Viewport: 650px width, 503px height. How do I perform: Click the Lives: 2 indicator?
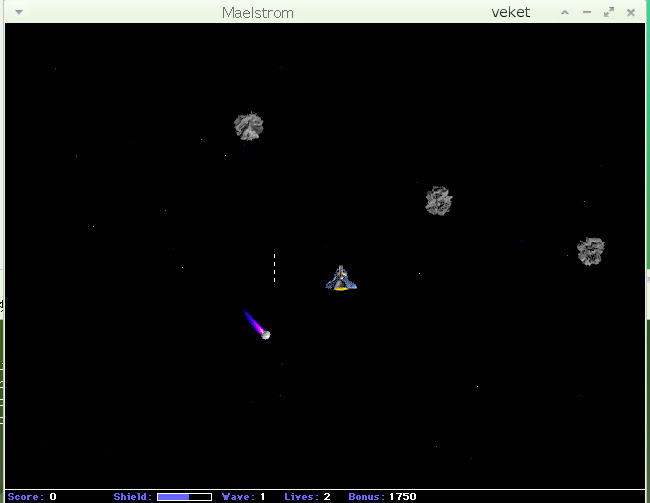[x=307, y=497]
